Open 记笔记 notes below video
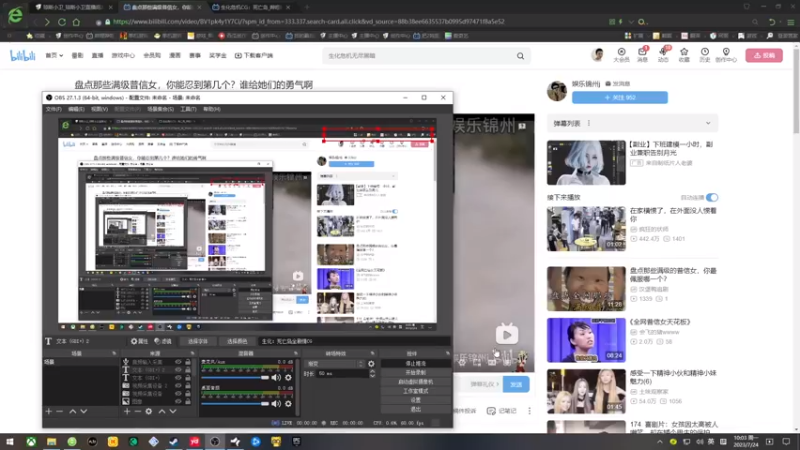This screenshot has width=800, height=450. click(x=502, y=411)
